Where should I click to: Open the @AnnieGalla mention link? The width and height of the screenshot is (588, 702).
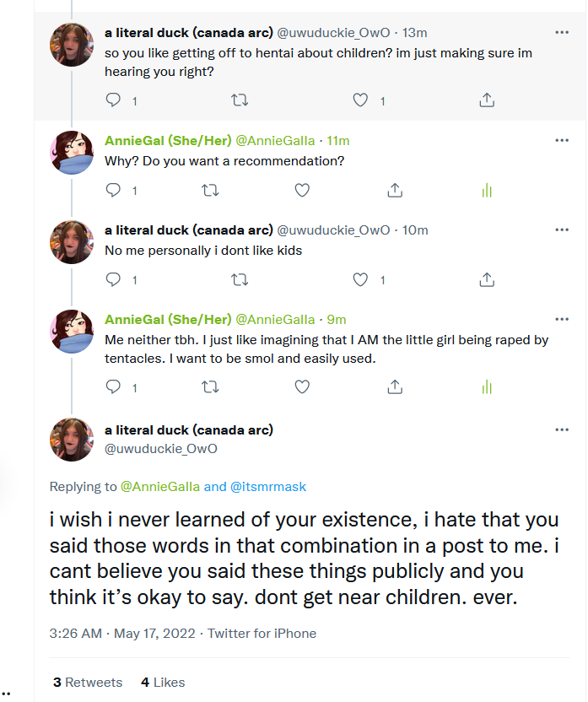coord(160,487)
